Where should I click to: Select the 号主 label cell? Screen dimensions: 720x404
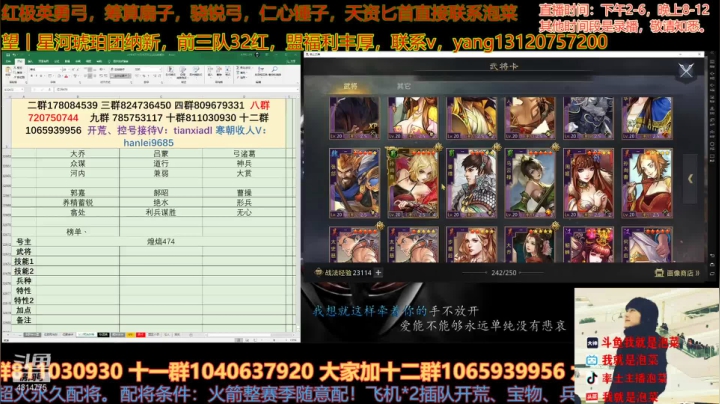coord(23,241)
